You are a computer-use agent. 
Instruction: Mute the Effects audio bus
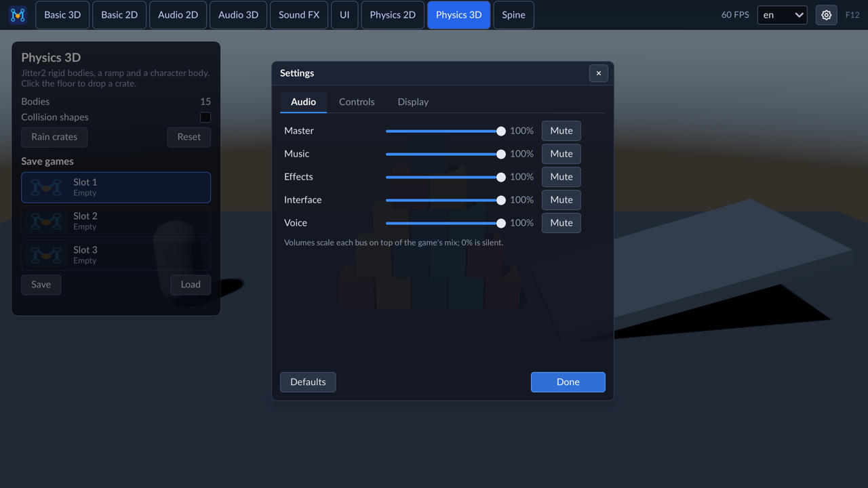point(561,177)
